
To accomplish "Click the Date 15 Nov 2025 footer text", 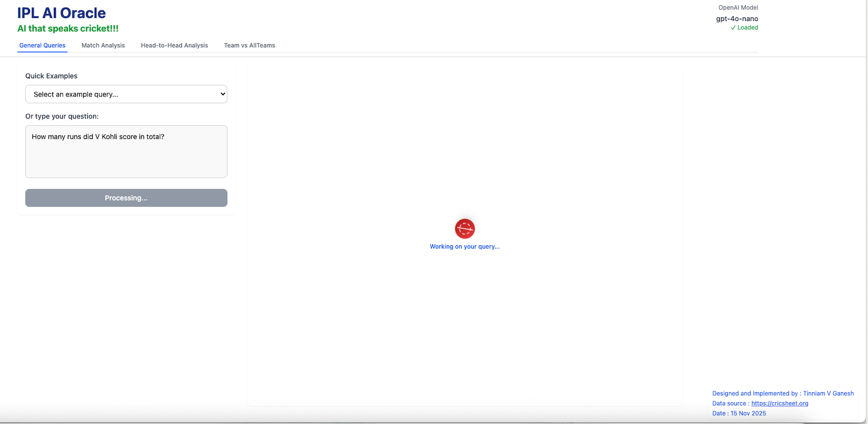I will click(x=739, y=414).
